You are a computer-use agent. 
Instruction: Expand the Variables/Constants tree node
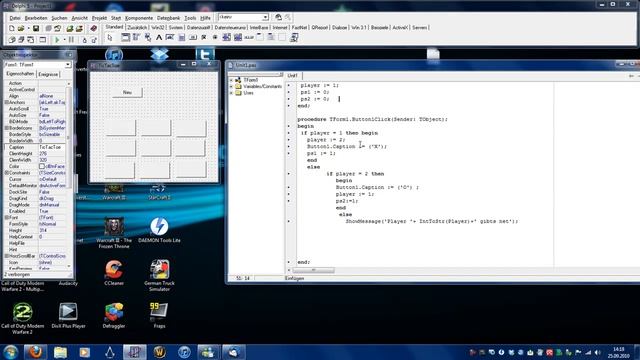[x=231, y=87]
